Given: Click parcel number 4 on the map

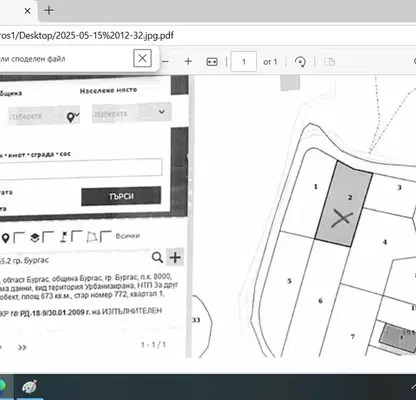Looking at the screenshot, I should [x=385, y=242].
